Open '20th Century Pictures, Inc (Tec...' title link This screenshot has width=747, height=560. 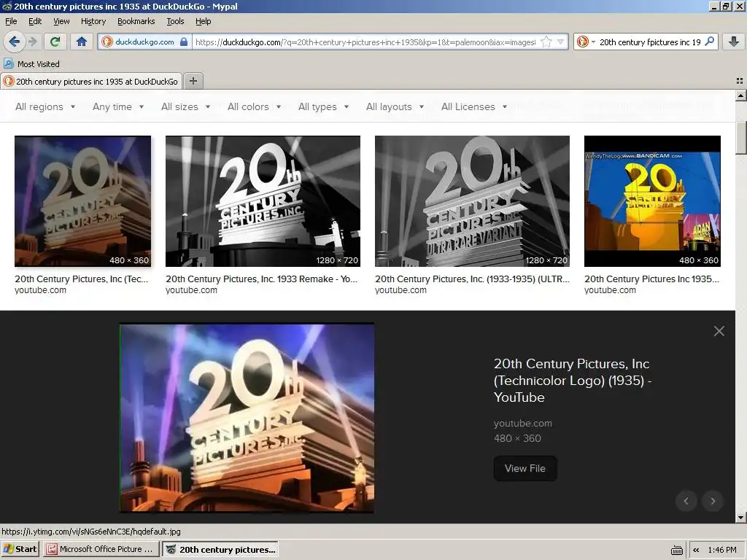(82, 279)
